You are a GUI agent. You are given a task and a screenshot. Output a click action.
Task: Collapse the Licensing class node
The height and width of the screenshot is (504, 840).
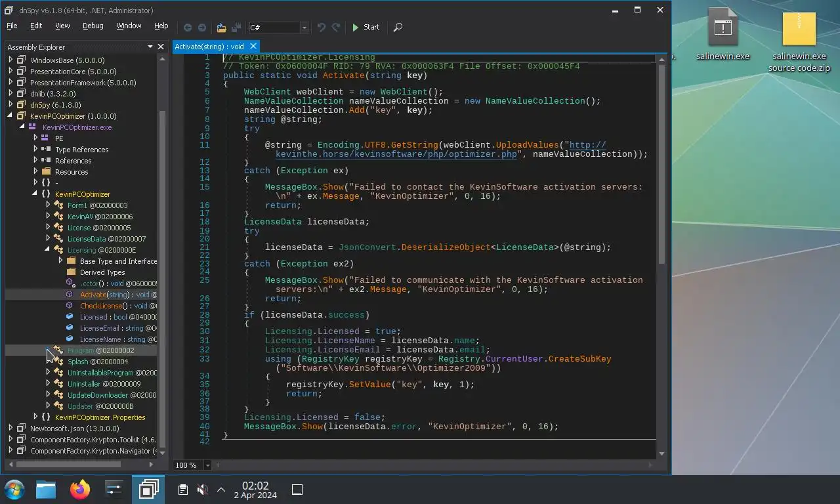tap(47, 249)
